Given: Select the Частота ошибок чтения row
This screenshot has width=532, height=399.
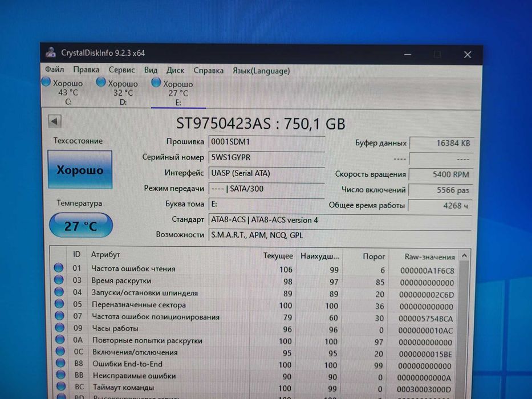Looking at the screenshot, I should pyautogui.click(x=254, y=269).
